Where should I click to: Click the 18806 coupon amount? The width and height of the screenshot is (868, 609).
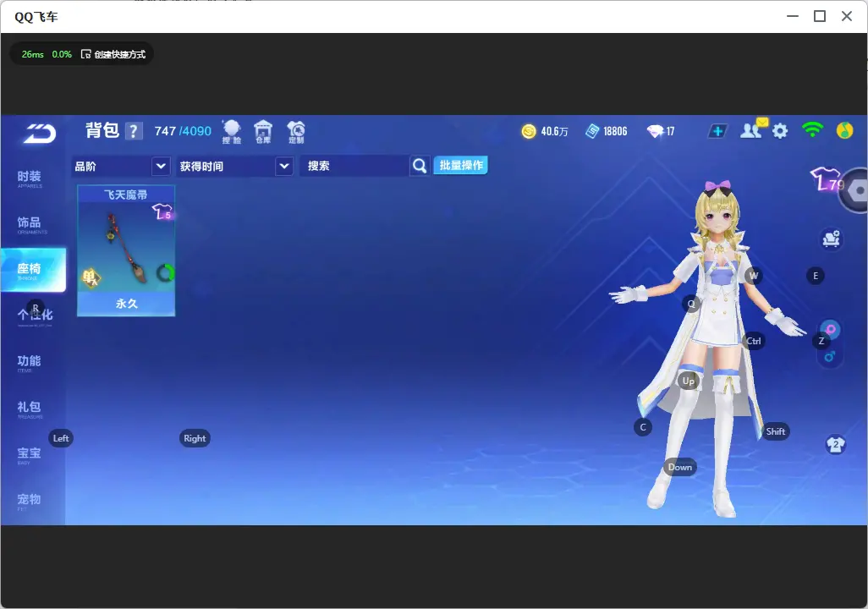click(x=615, y=131)
